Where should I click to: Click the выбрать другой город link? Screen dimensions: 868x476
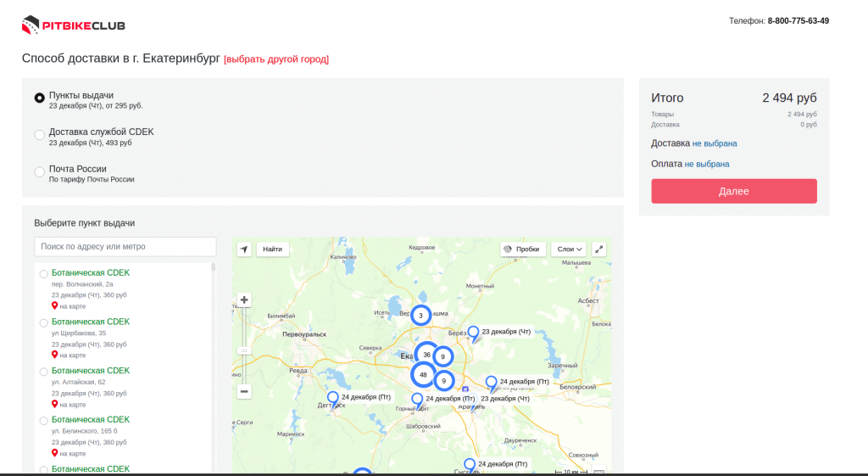276,59
